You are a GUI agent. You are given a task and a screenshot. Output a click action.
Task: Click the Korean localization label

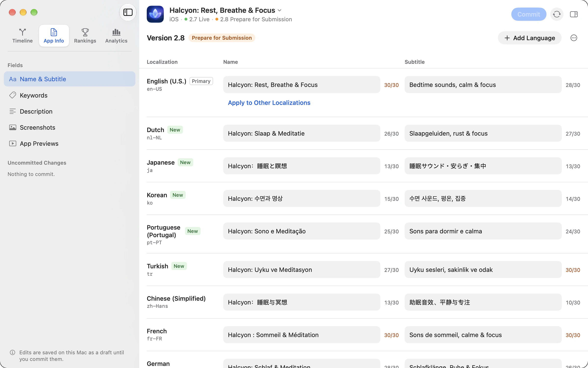pos(157,195)
